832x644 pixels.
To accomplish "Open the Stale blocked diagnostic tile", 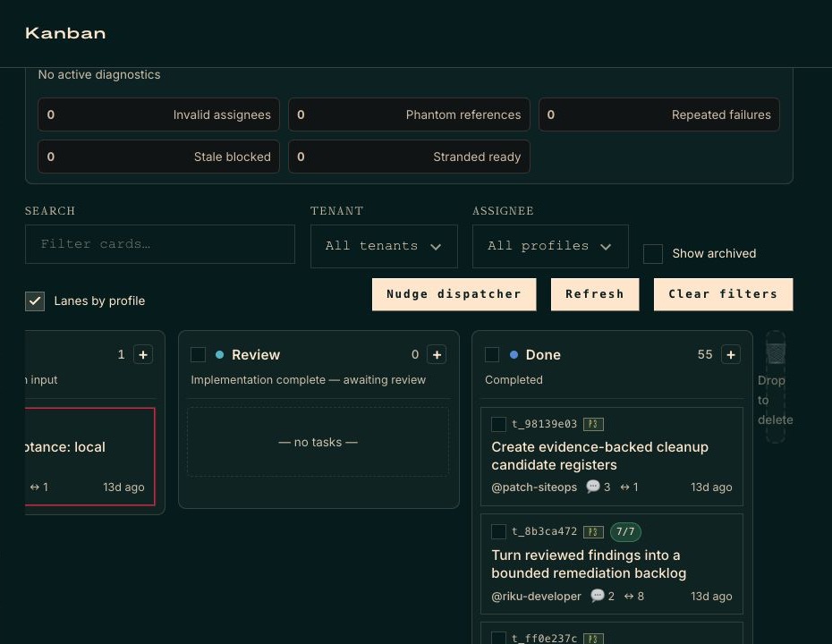I will point(158,157).
